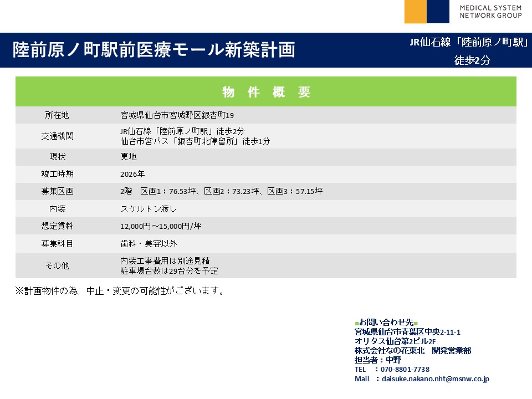Viewport: 532px width, 399px height.
Task: Click the 更地 value in 現状 row
Action: click(x=129, y=157)
